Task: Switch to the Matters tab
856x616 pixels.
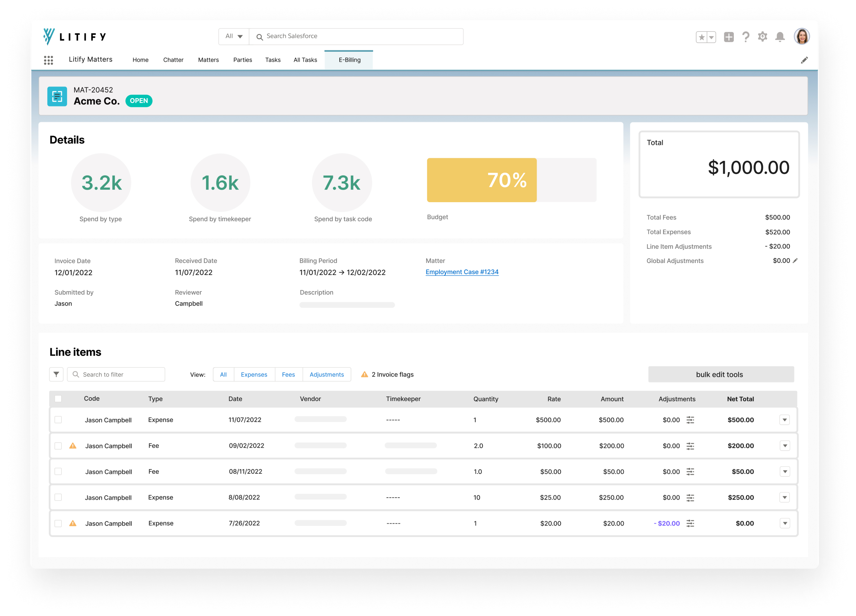Action: click(x=208, y=60)
